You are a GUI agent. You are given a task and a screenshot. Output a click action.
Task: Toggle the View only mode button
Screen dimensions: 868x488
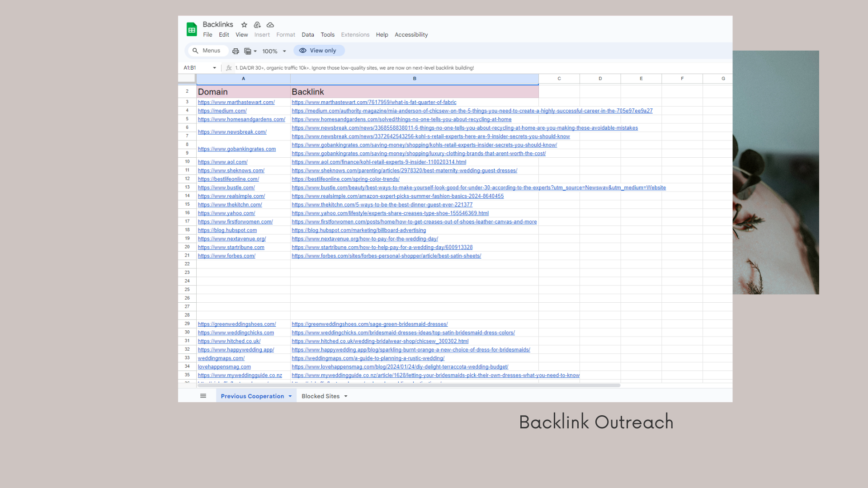319,51
